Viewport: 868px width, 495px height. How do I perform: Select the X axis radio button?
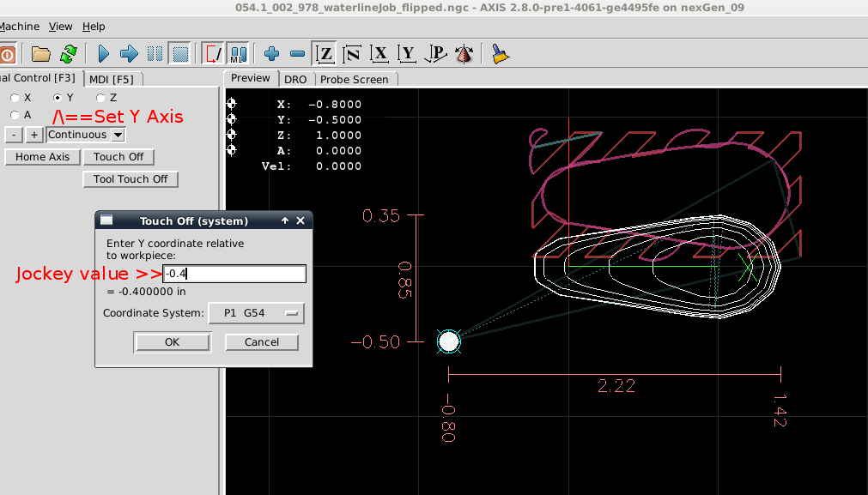click(15, 98)
